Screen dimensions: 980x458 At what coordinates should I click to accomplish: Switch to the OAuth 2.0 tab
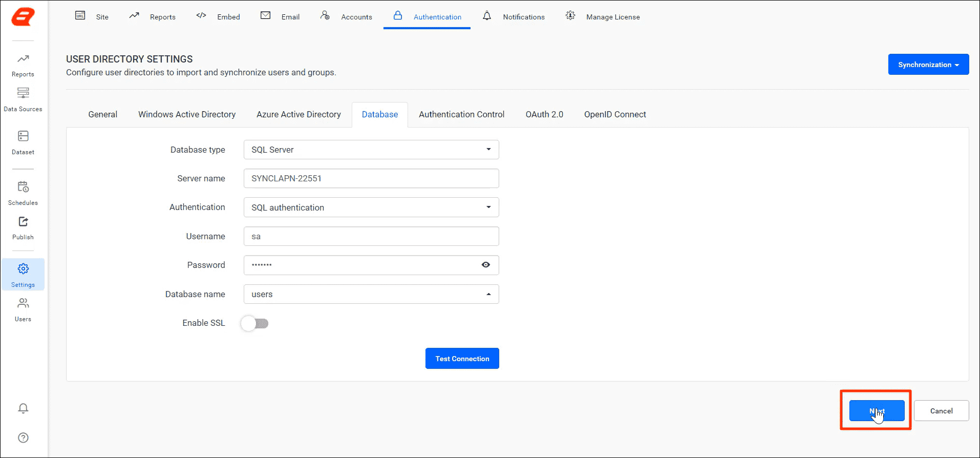point(544,114)
